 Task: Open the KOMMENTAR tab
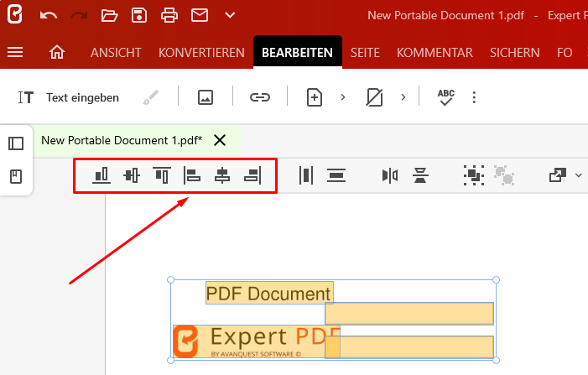click(434, 53)
